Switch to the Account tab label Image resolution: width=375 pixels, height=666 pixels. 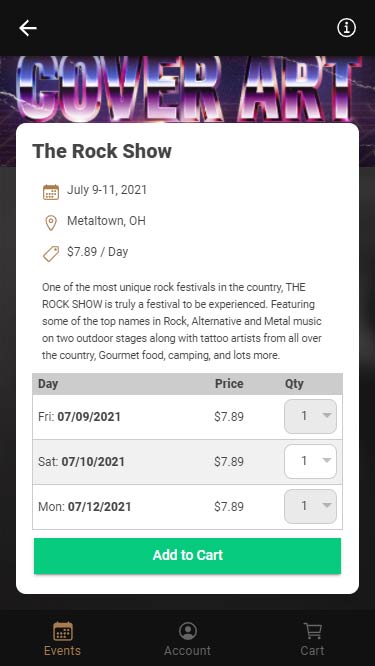187,651
